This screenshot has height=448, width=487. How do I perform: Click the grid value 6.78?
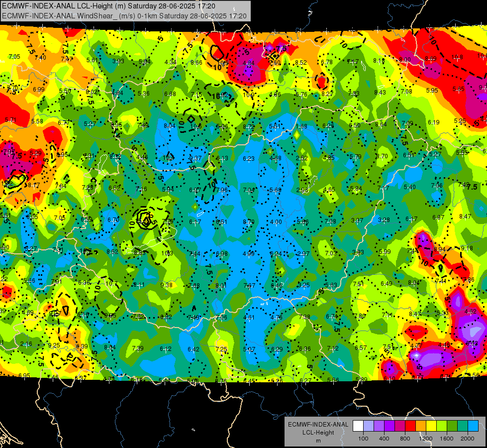327,62
